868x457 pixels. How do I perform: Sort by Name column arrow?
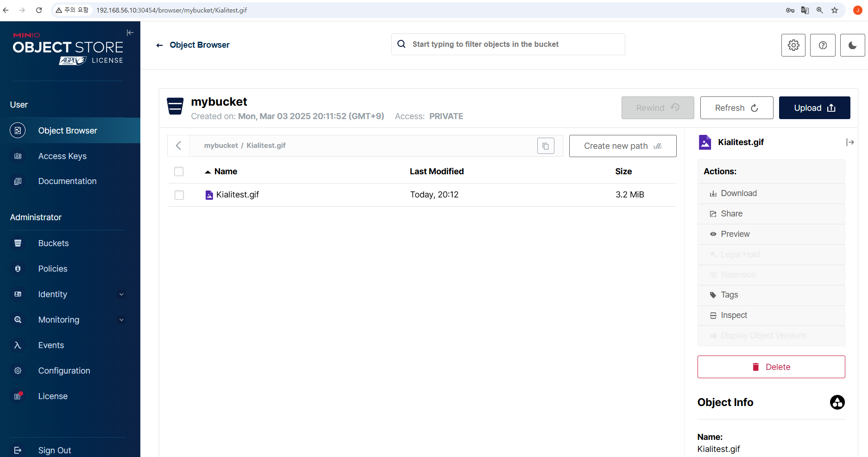[208, 172]
